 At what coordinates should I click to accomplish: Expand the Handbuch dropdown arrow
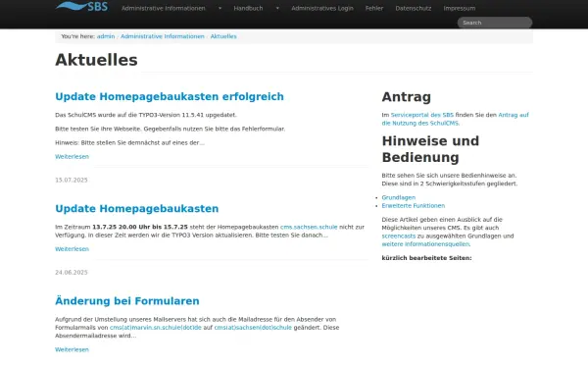point(277,8)
